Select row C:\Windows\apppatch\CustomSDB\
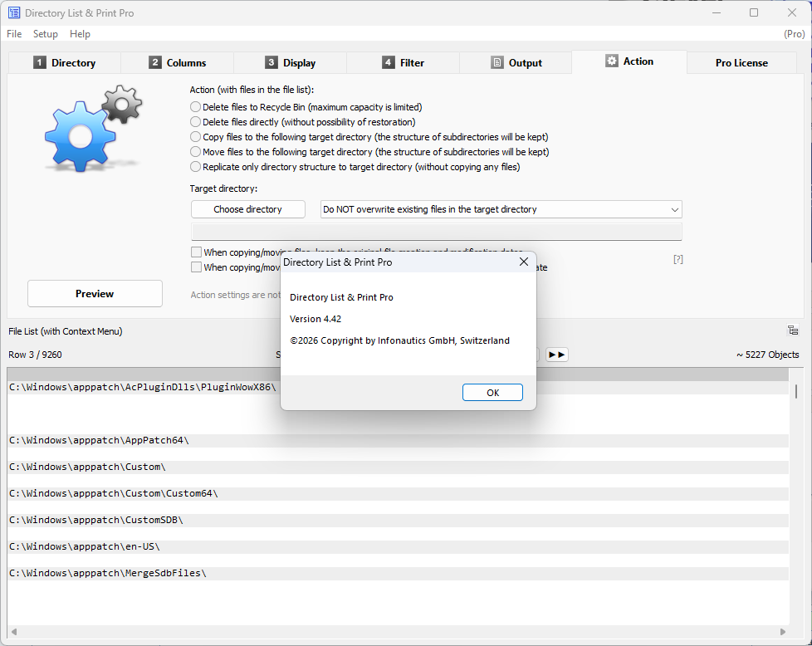Viewport: 812px width, 646px height. (399, 520)
